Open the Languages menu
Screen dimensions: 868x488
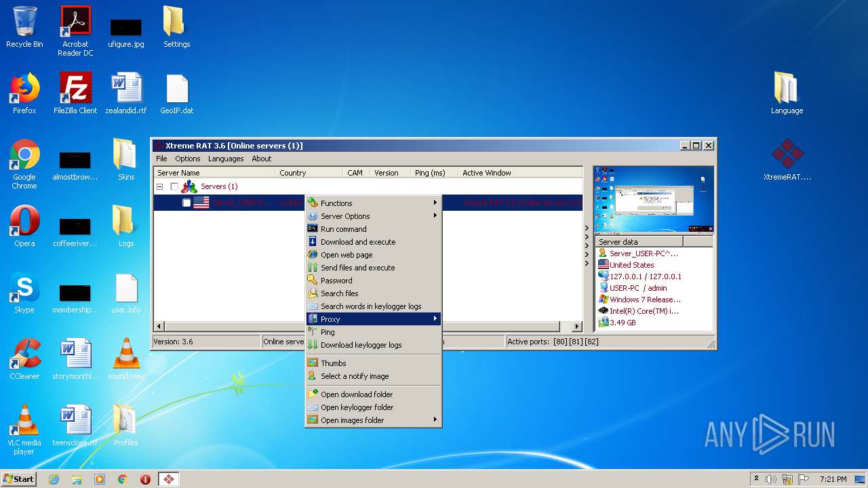(226, 159)
